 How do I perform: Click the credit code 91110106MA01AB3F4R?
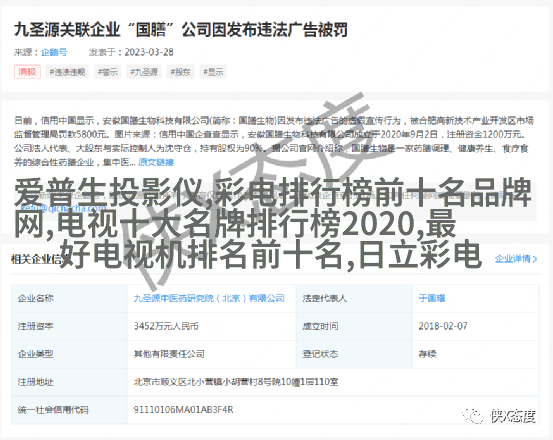pyautogui.click(x=183, y=410)
